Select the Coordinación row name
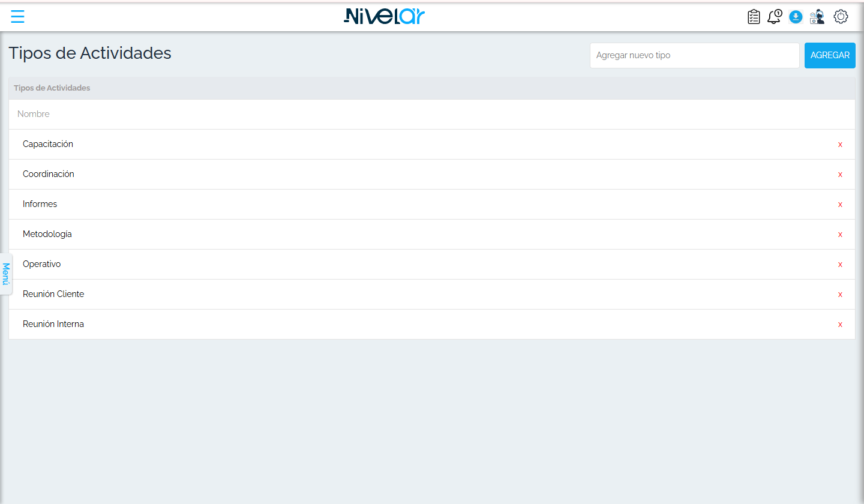864x504 pixels. pos(49,174)
